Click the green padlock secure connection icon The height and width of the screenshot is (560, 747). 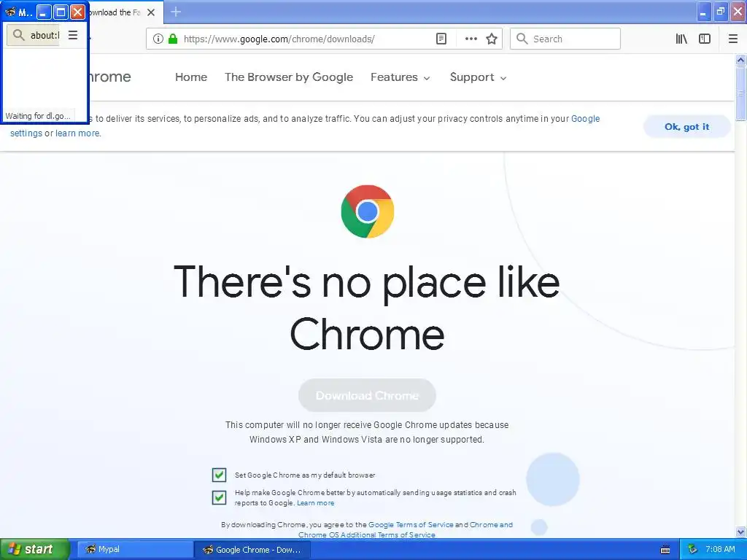click(x=173, y=39)
